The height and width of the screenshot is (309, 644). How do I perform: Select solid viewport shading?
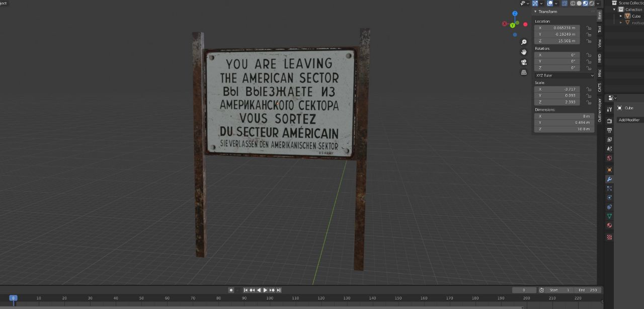click(x=579, y=3)
